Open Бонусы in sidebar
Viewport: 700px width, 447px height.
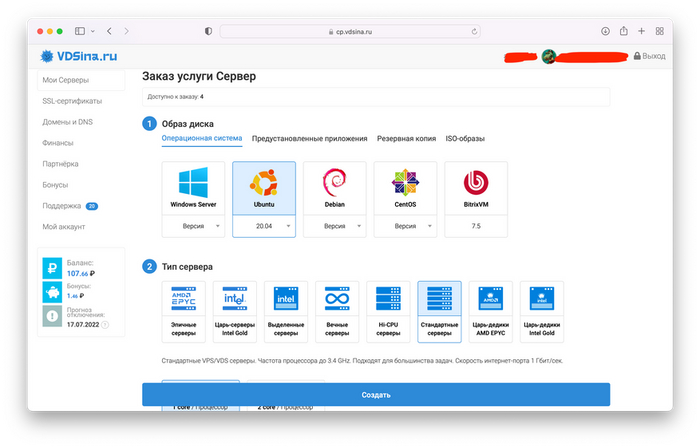tap(55, 185)
